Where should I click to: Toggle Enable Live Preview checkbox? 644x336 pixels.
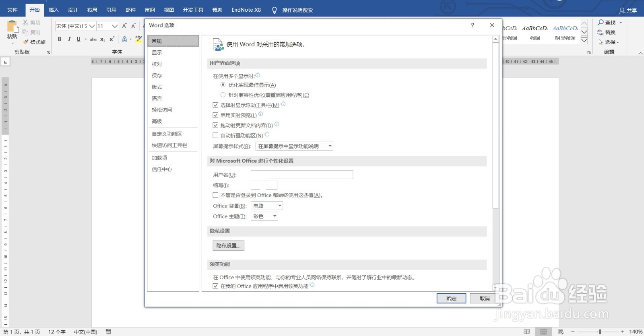(x=215, y=115)
